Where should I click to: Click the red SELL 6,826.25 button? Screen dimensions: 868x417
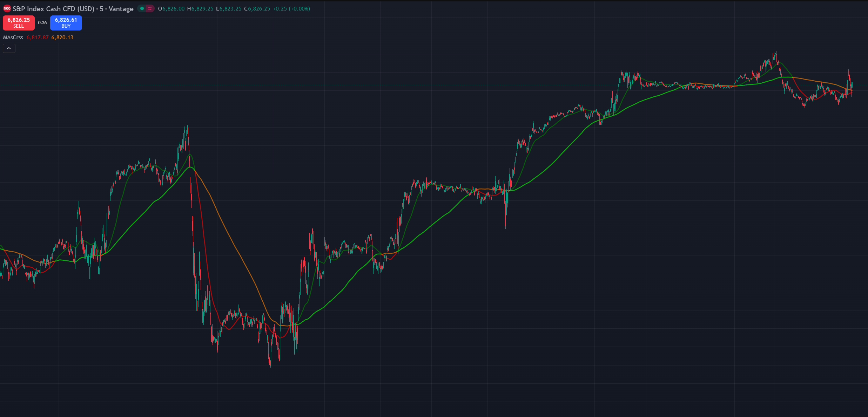tap(19, 23)
